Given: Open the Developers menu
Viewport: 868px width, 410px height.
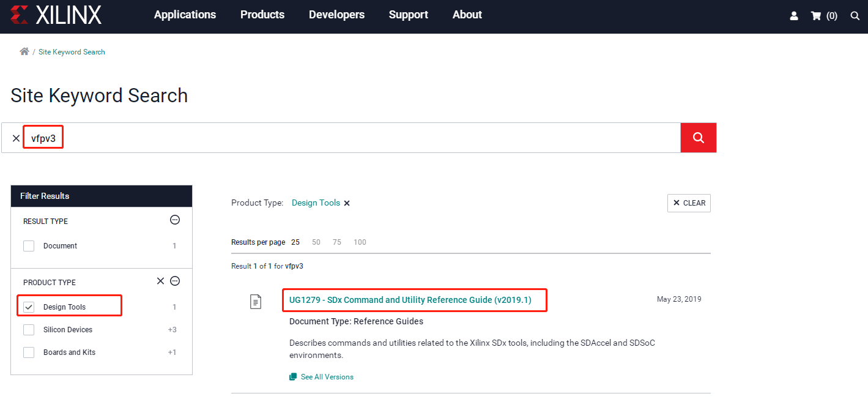Looking at the screenshot, I should 336,15.
